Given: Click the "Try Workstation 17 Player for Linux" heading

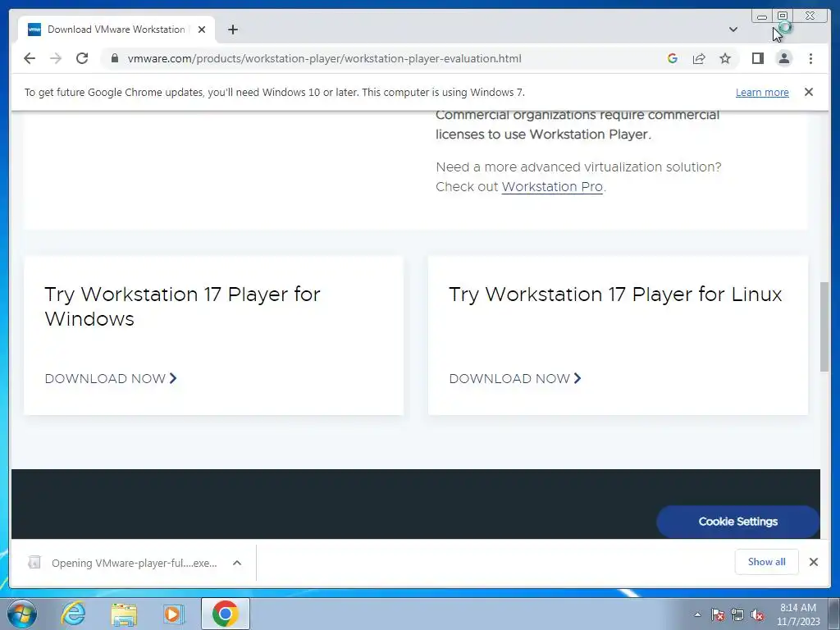Looking at the screenshot, I should point(615,294).
